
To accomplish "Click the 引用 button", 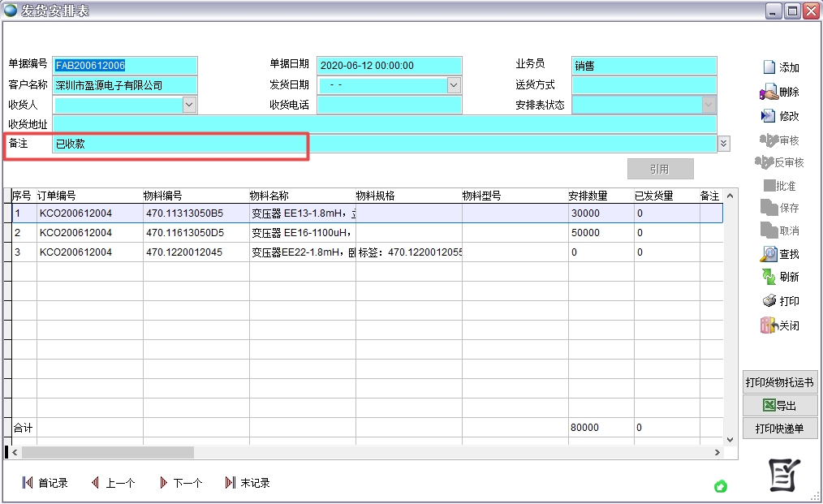I will tap(660, 168).
